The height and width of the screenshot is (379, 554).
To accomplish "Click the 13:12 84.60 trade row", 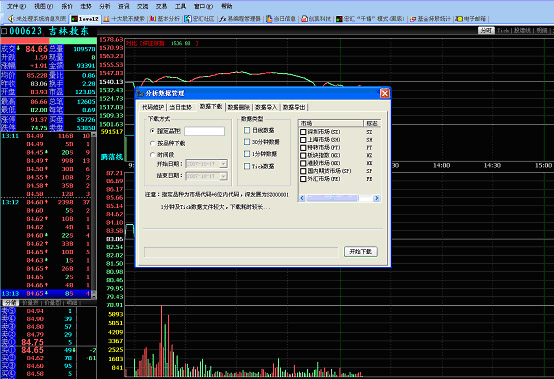I will click(46, 202).
